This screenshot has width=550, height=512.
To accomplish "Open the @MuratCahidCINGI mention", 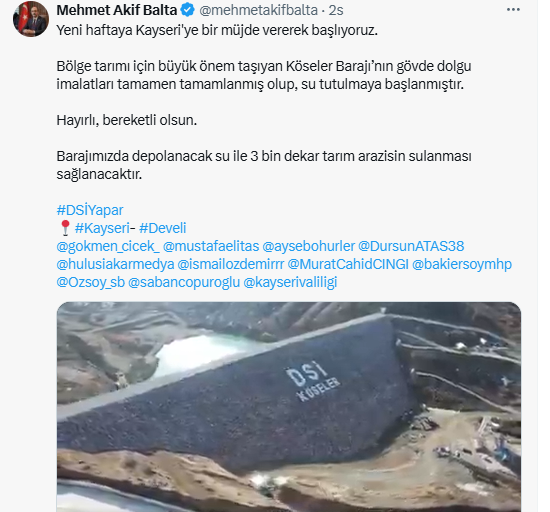I will click(x=348, y=264).
